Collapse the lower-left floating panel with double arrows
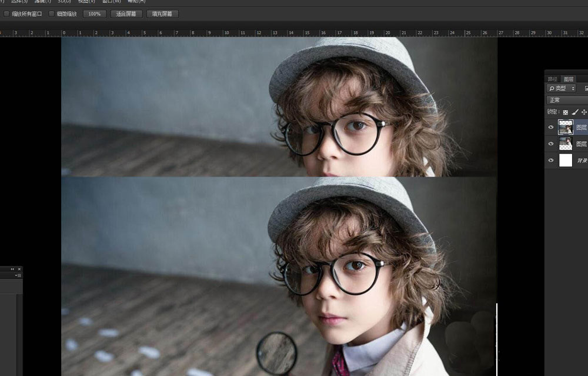Screen dimensions: 588x376 (x=12, y=269)
